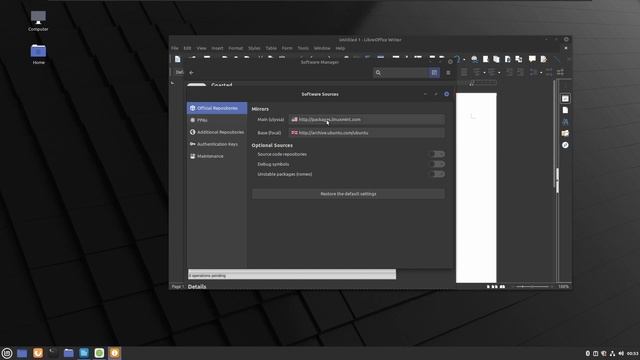Screen dimensions: 640x360
Task: Open the Additional Repositories section
Action: [x=217, y=132]
